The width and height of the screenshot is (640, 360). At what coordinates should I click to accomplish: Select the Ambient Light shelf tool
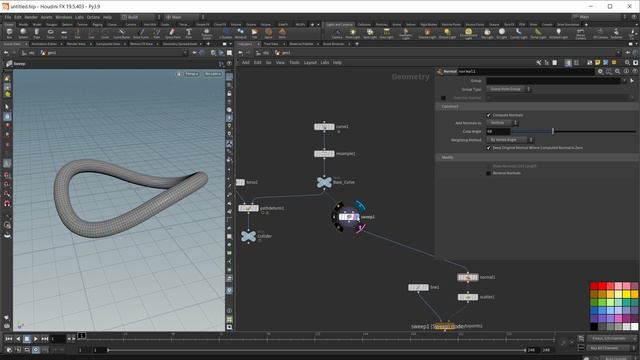pyautogui.click(x=558, y=33)
